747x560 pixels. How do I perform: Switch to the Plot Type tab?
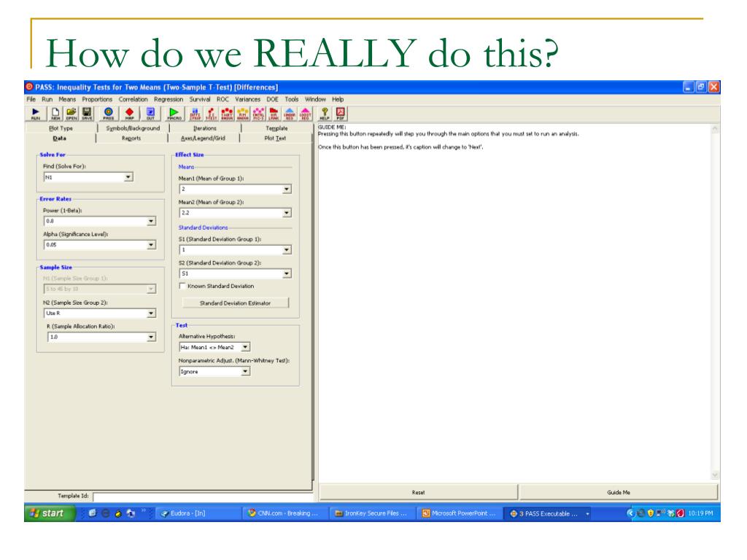point(61,128)
